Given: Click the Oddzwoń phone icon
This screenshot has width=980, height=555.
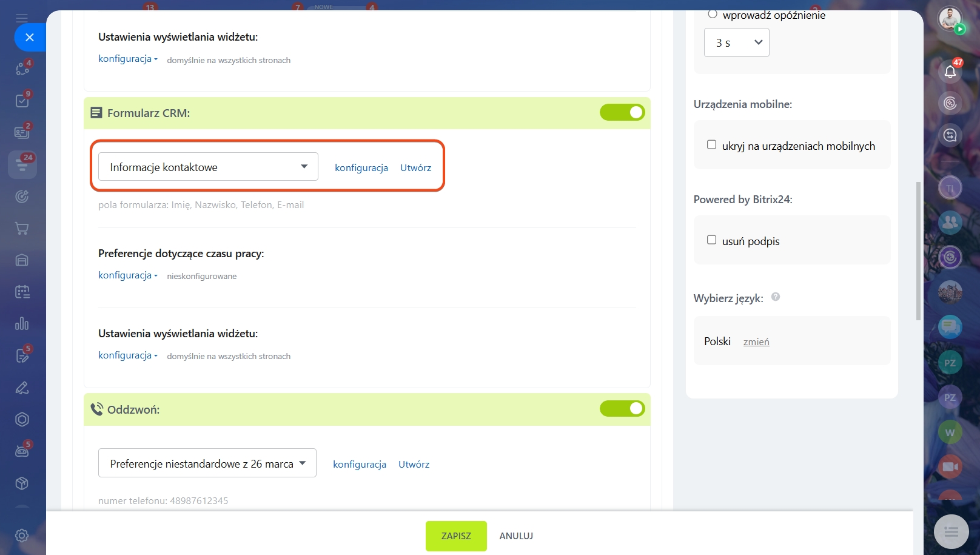Looking at the screenshot, I should tap(96, 409).
